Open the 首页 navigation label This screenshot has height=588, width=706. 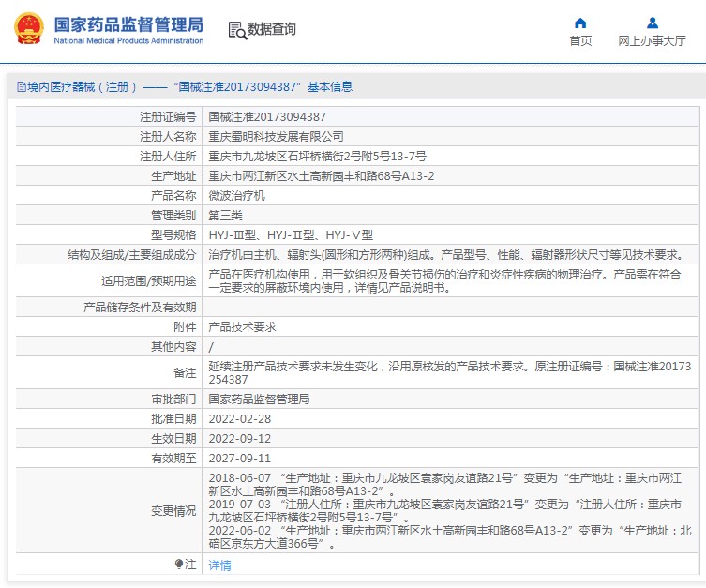pos(580,41)
